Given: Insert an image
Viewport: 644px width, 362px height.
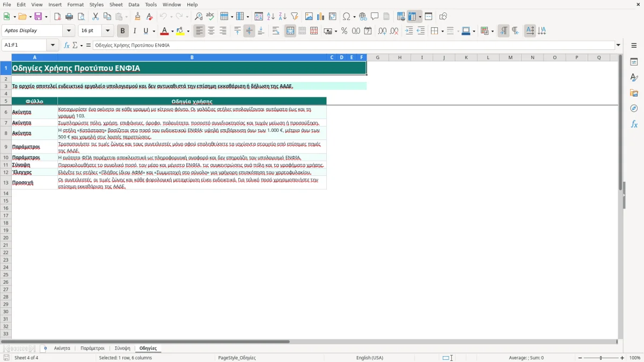Looking at the screenshot, I should 309,17.
